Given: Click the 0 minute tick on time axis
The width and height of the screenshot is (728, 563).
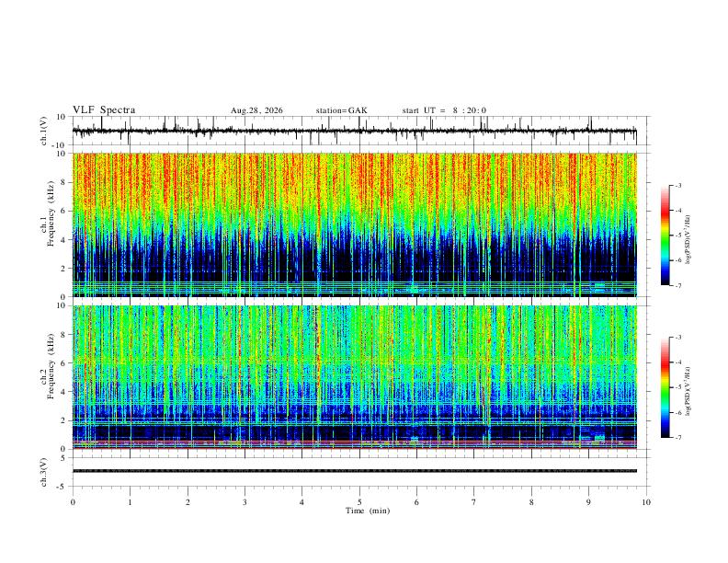Looking at the screenshot, I should [x=73, y=502].
